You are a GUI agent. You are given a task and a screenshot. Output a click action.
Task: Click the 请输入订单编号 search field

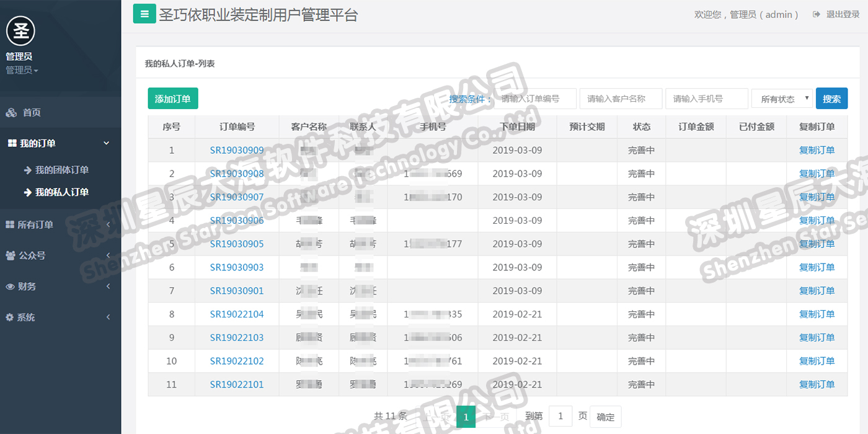(x=535, y=99)
